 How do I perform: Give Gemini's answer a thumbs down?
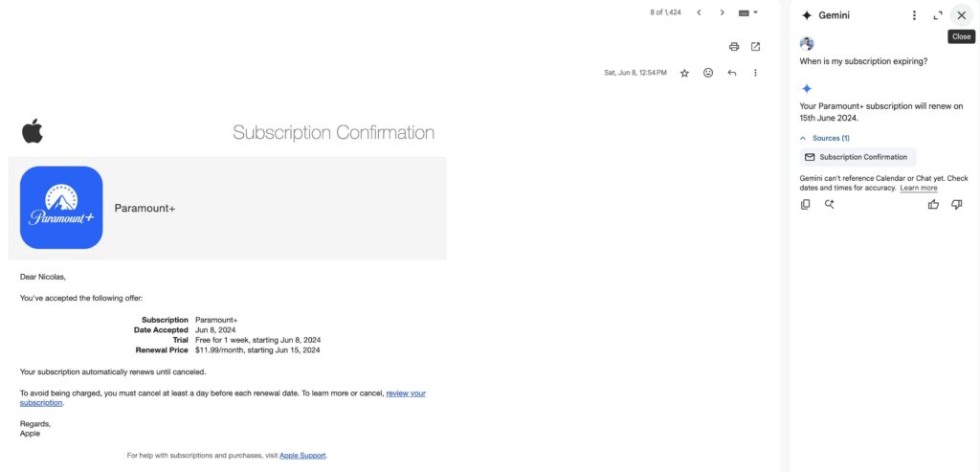[956, 204]
